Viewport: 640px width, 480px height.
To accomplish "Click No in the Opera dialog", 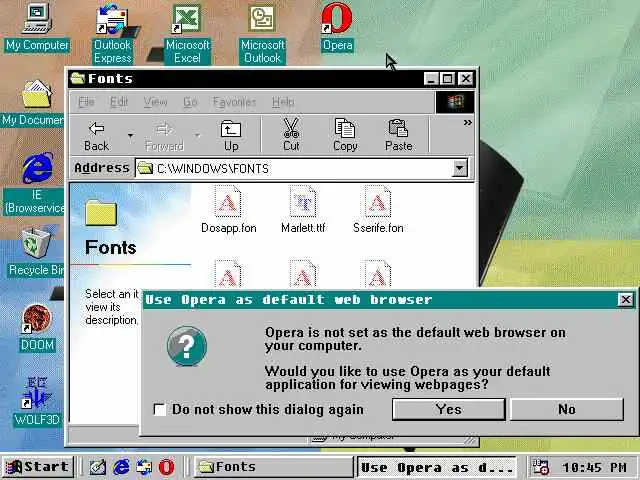I will (567, 409).
